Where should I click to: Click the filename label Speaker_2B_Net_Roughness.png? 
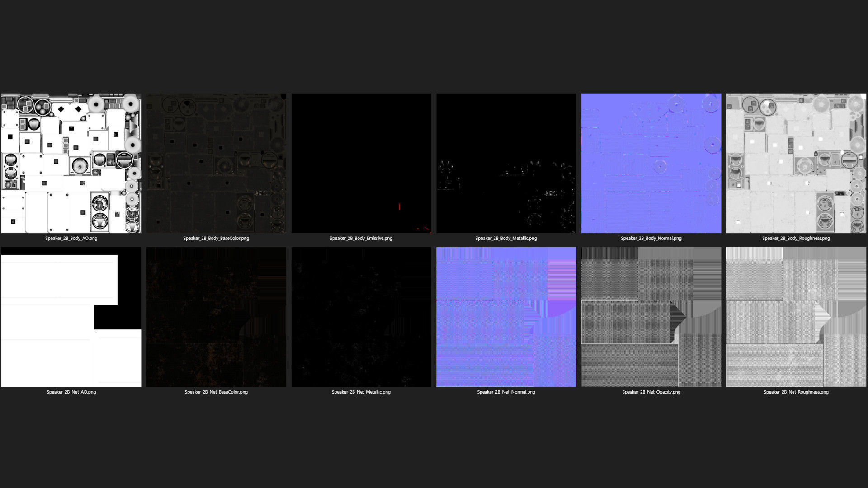click(x=796, y=392)
